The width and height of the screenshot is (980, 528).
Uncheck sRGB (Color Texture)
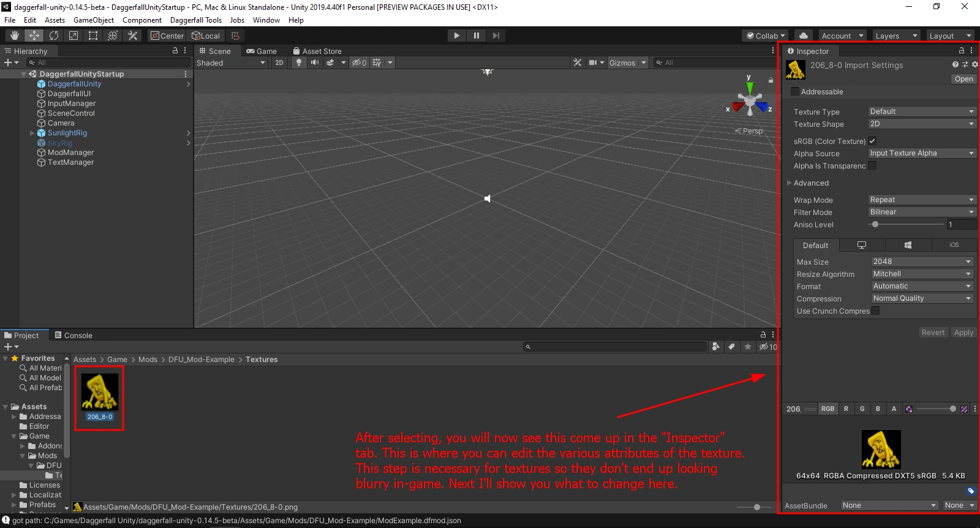click(872, 141)
